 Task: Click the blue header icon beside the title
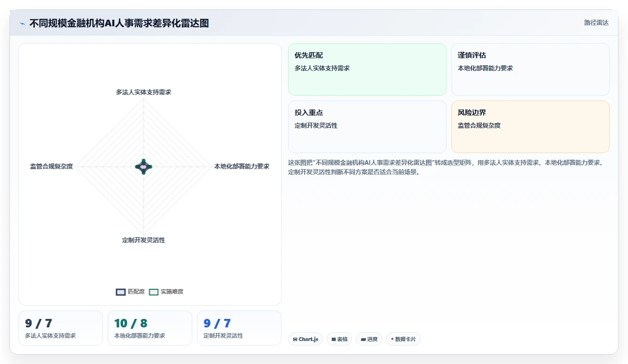pyautogui.click(x=22, y=23)
